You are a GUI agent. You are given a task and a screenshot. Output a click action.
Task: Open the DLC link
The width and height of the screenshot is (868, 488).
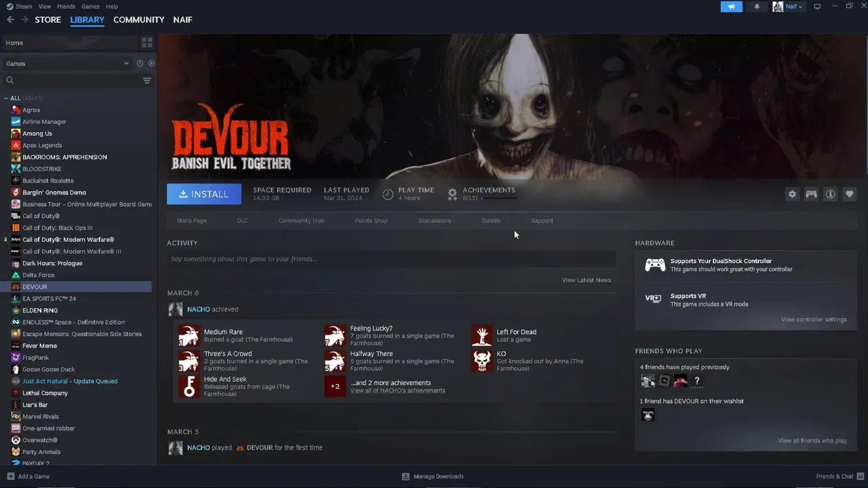[x=243, y=220]
